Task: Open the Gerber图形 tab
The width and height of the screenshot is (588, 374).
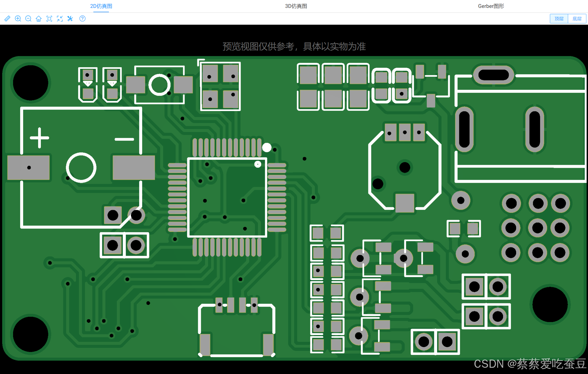Action: [491, 6]
